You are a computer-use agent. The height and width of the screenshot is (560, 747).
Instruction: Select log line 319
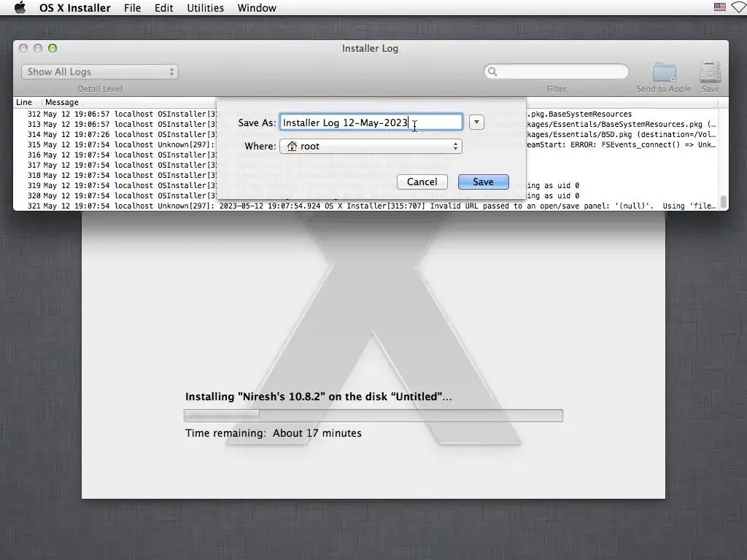tap(366, 186)
